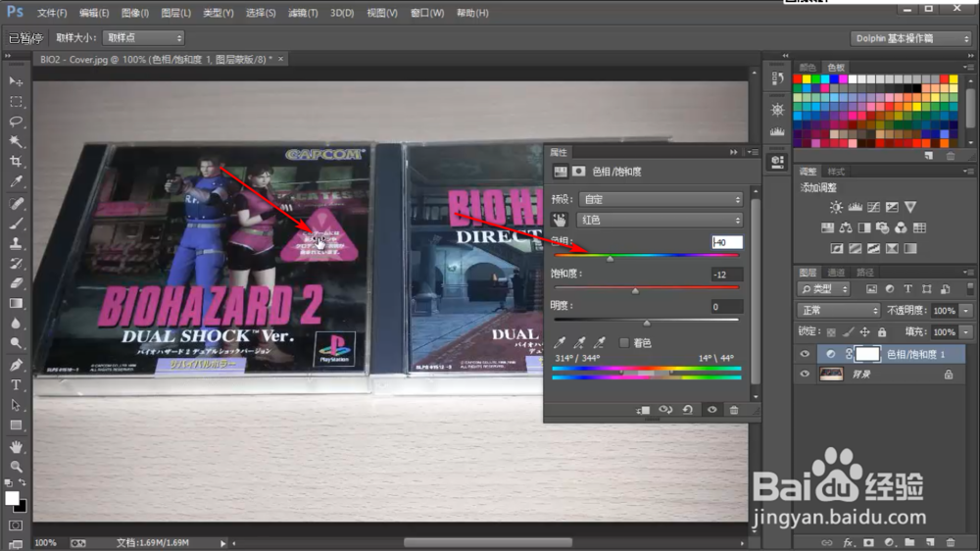Open the 正常 blend mode dropdown
Image resolution: width=980 pixels, height=551 pixels.
[x=838, y=310]
